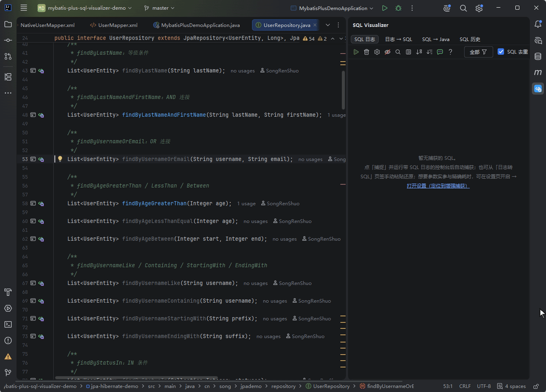
Task: Click the help question mark icon
Action: click(450, 52)
